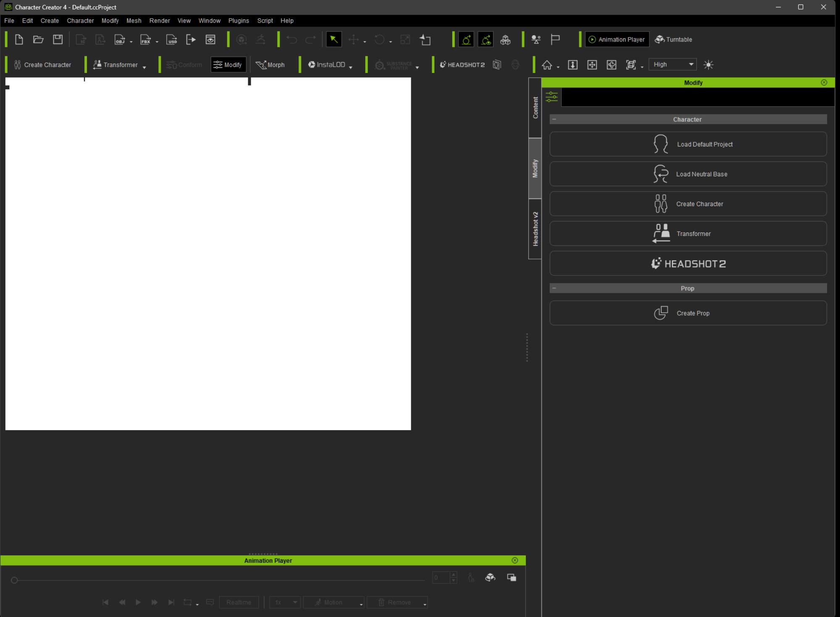Screen dimensions: 840x617
Task: Click the export arrow icon next to USD
Action: [x=191, y=39]
